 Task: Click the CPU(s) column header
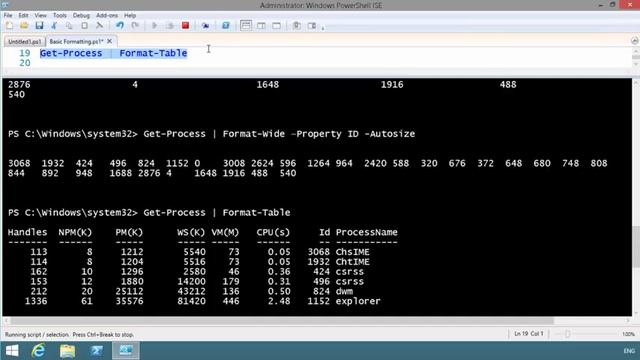(x=273, y=232)
